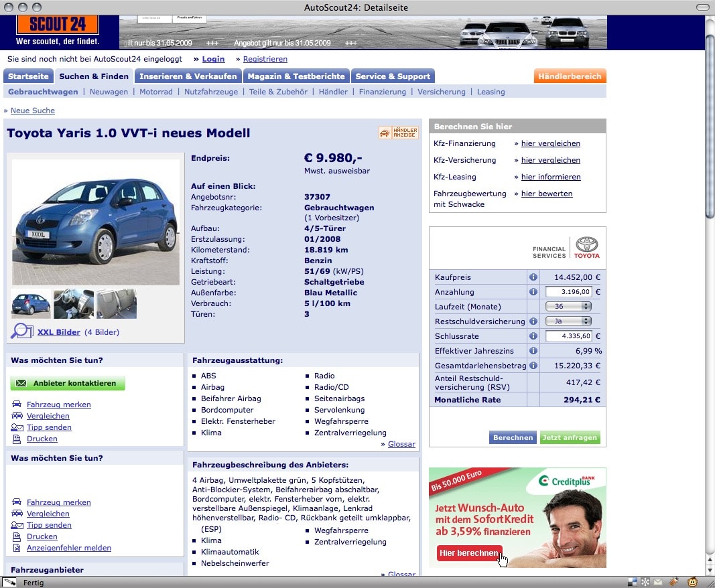Viewport: 715px width, 588px height.
Task: Click the blue Berechnen button
Action: coord(513,437)
